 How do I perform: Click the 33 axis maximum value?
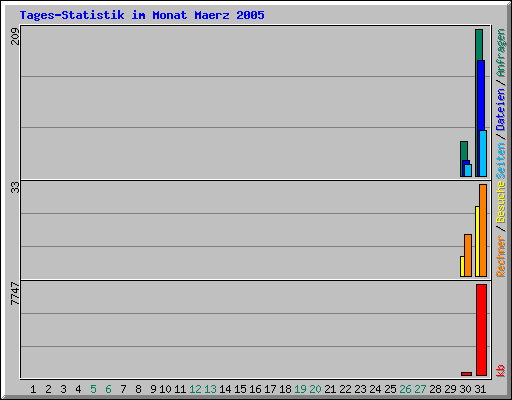[15, 187]
